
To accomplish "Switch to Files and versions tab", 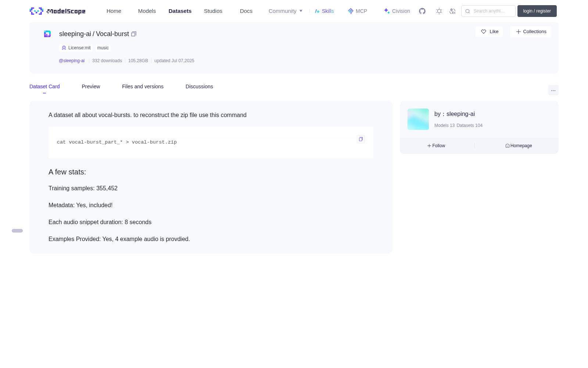I will click(x=143, y=86).
